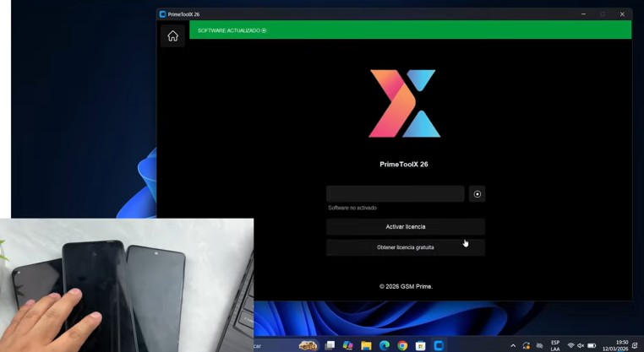Open the clock showing 19:50
Screen dimensions: 644x352
coord(615,345)
